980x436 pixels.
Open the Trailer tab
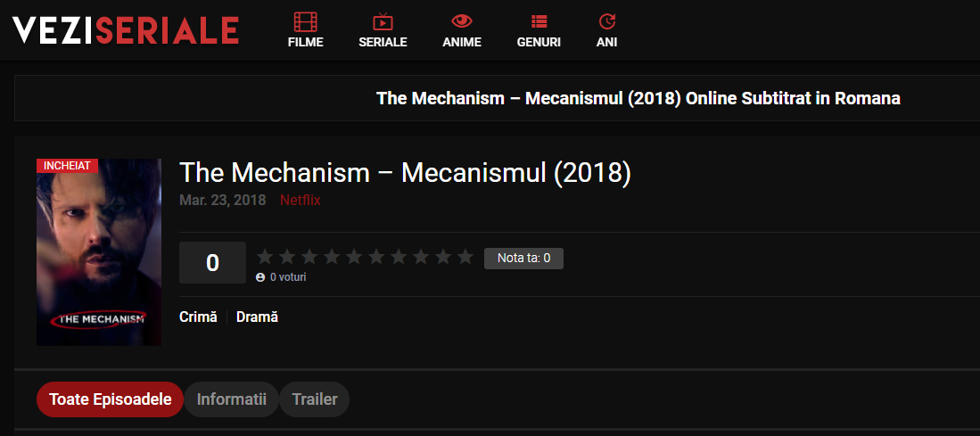(315, 399)
